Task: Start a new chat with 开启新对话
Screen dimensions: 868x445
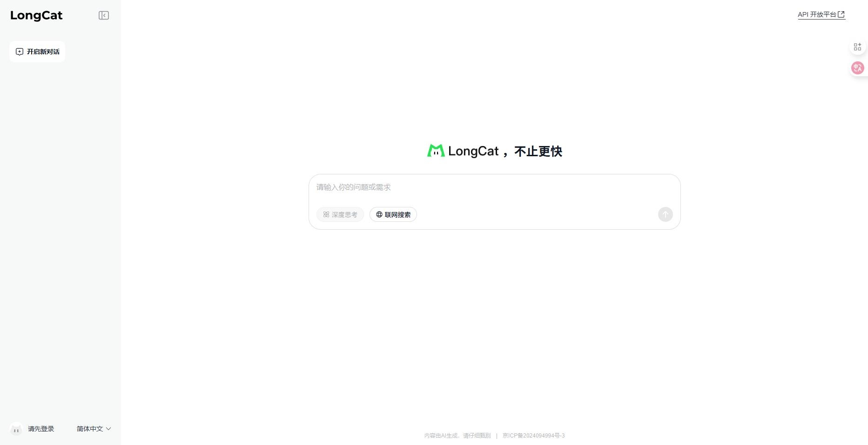Action: [37, 52]
